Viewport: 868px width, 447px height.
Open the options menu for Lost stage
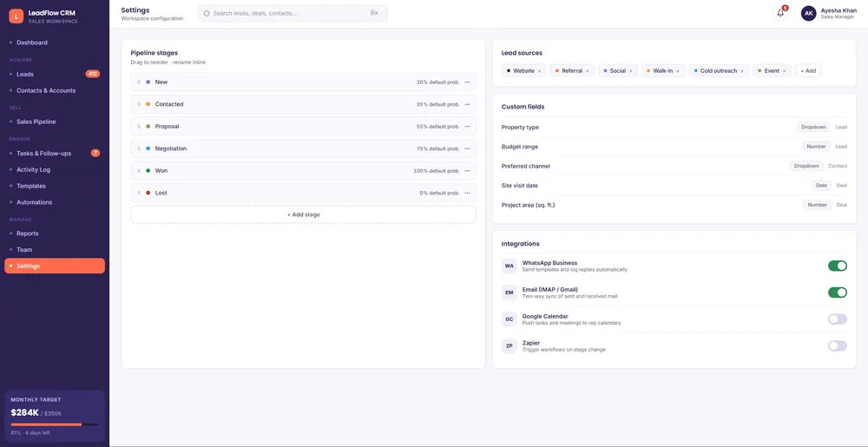pos(467,193)
